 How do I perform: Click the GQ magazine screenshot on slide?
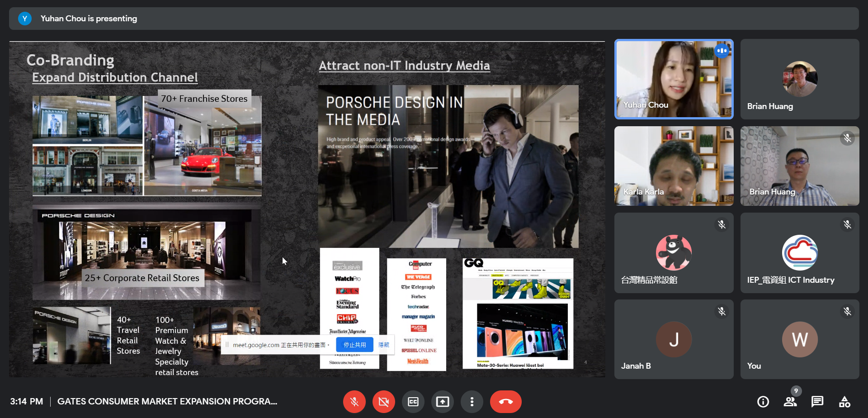[518, 313]
